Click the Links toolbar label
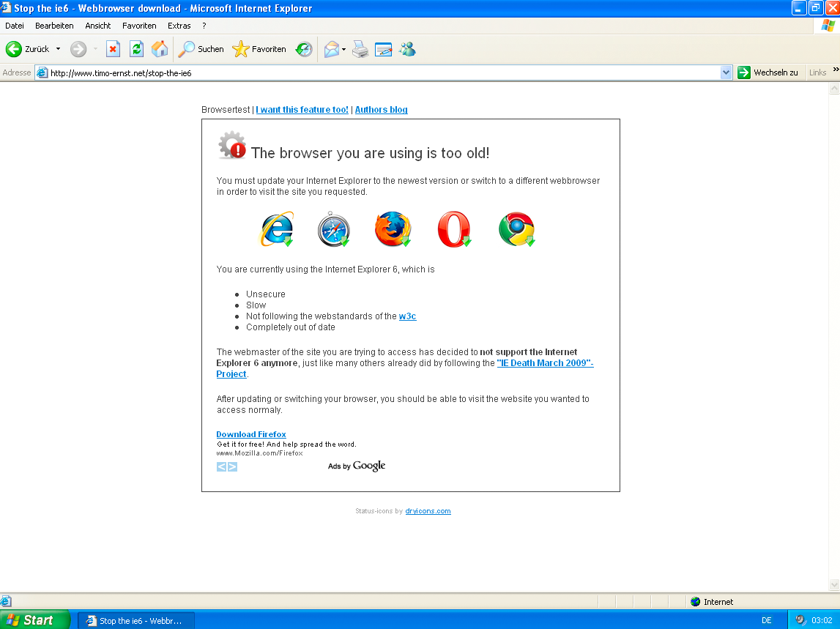 click(817, 72)
